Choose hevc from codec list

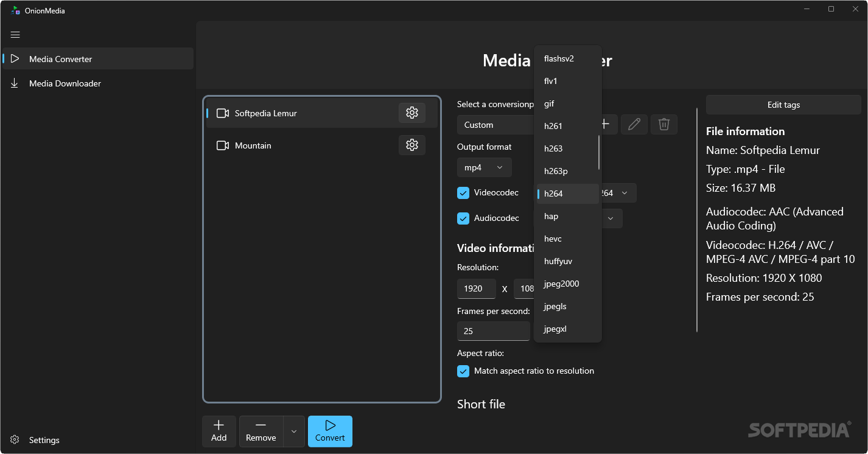click(x=568, y=239)
